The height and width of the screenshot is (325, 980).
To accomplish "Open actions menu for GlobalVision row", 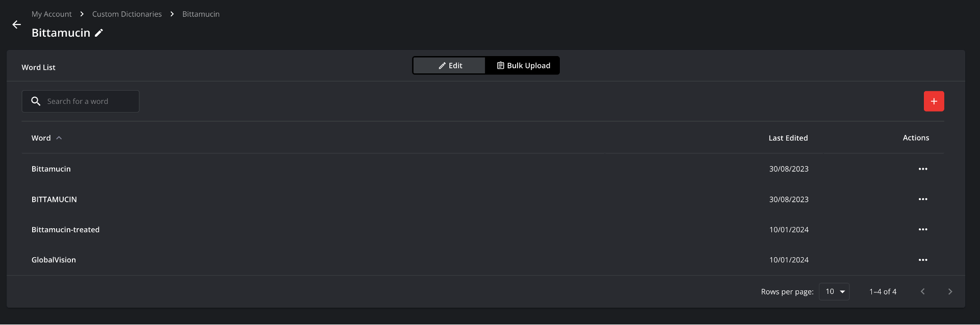I will tap(922, 260).
